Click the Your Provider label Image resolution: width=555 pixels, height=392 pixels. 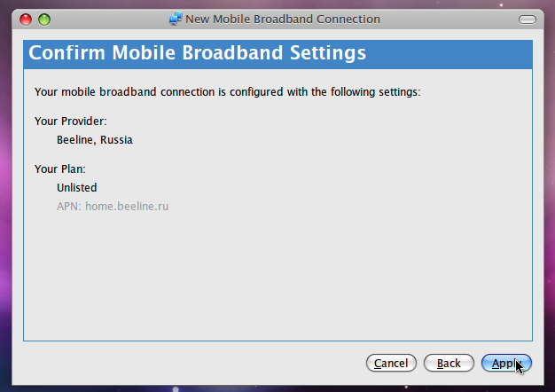tap(70, 121)
